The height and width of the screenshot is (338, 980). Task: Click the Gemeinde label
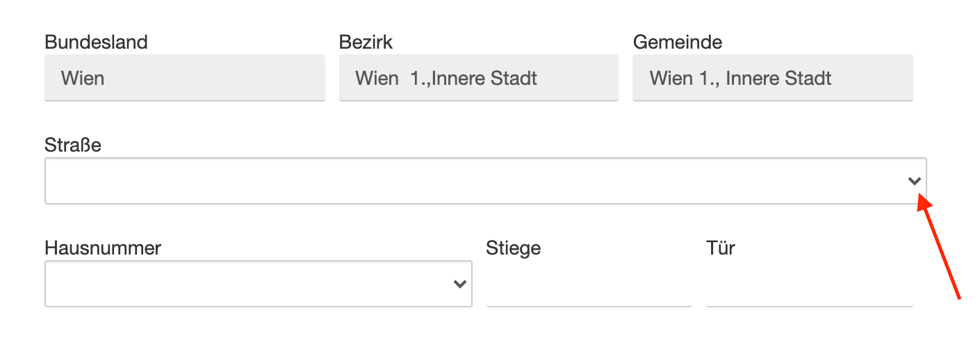coord(677,42)
